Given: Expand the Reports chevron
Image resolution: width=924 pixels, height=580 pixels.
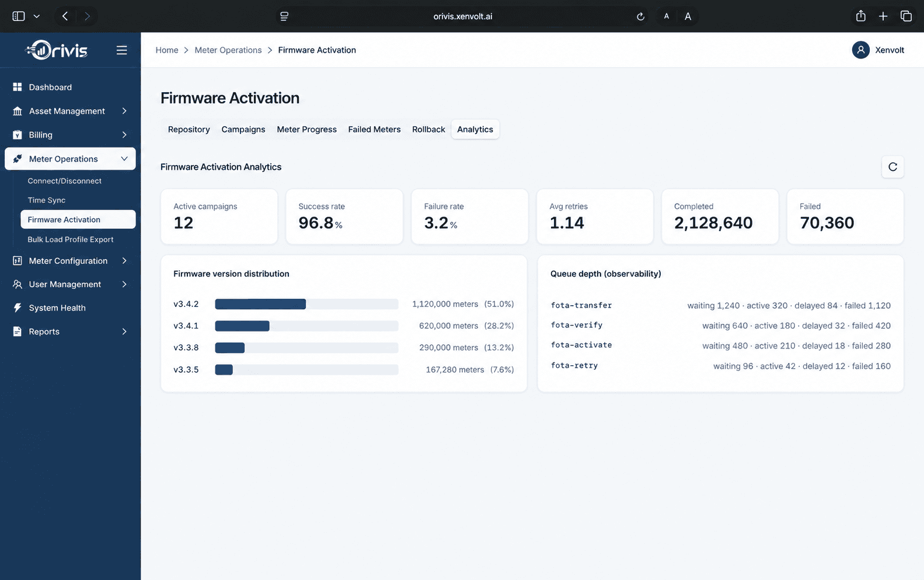Looking at the screenshot, I should click(124, 331).
